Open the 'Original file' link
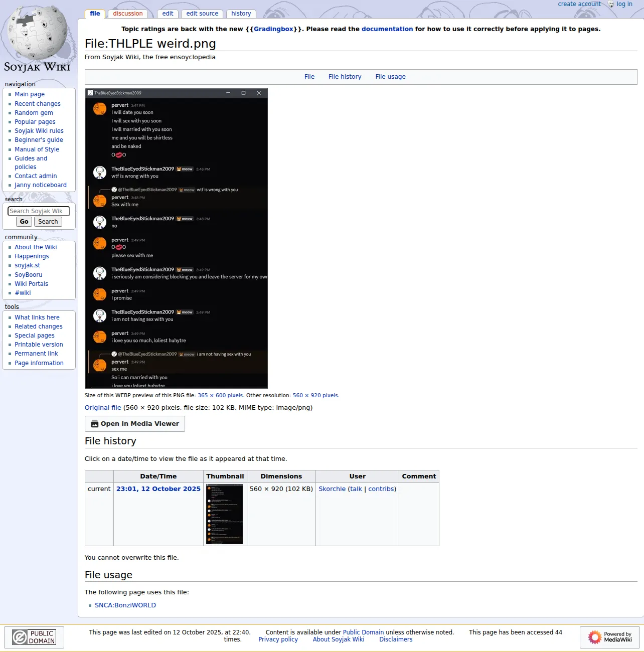The width and height of the screenshot is (644, 652). tap(103, 408)
